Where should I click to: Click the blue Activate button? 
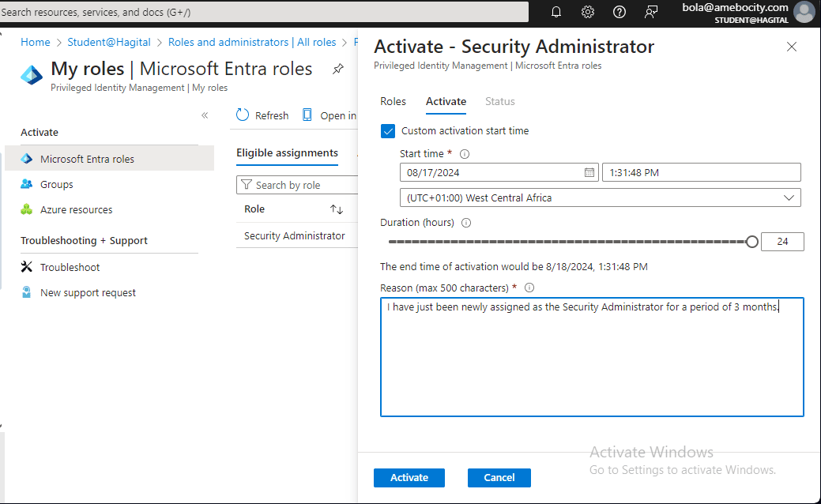(409, 477)
